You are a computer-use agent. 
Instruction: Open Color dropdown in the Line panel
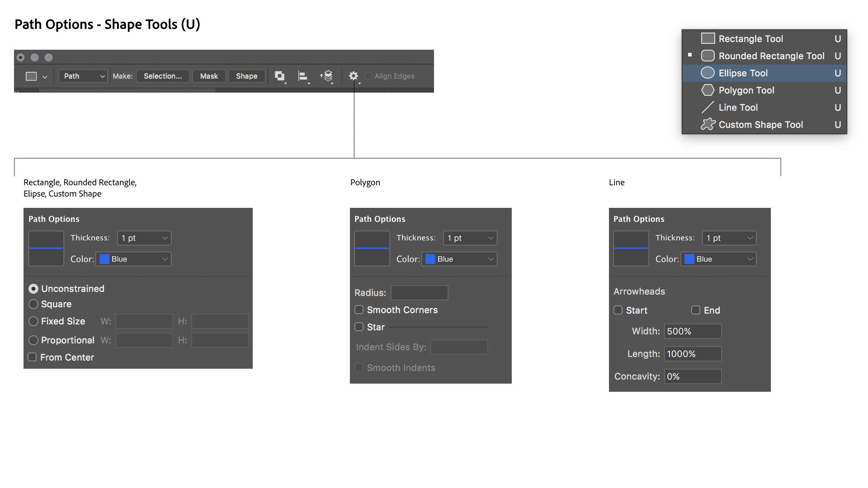tap(718, 259)
